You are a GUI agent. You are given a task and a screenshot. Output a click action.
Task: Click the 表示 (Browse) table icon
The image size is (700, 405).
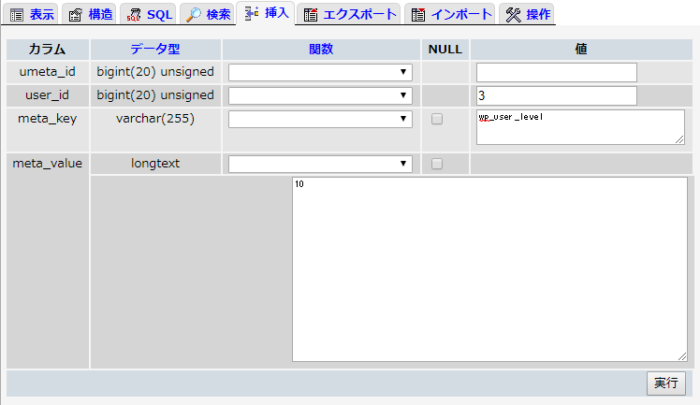click(16, 15)
